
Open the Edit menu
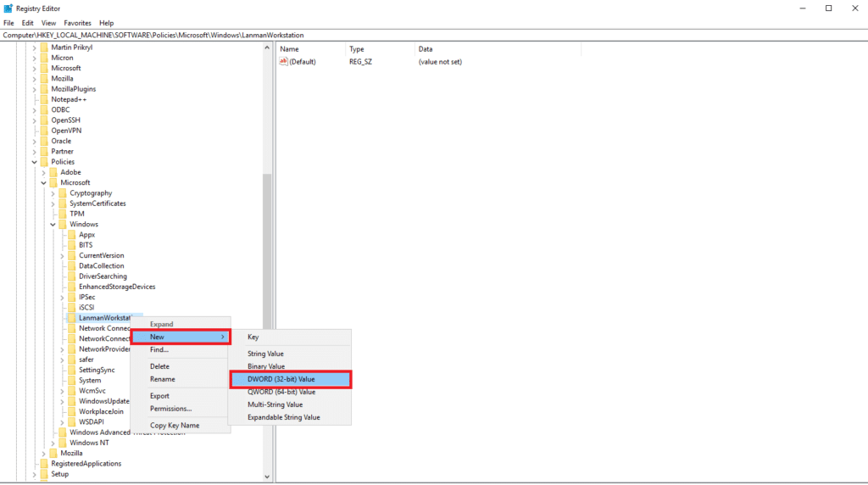[28, 23]
